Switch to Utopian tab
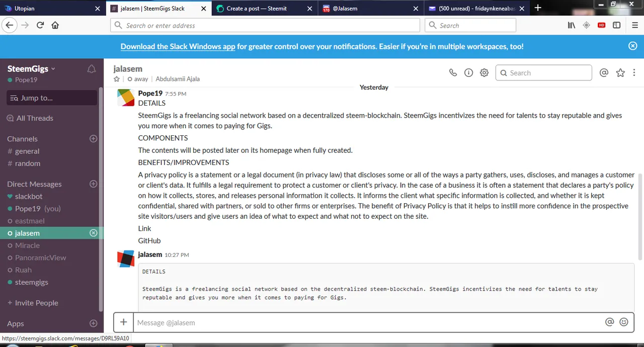644x347 pixels. tap(53, 8)
